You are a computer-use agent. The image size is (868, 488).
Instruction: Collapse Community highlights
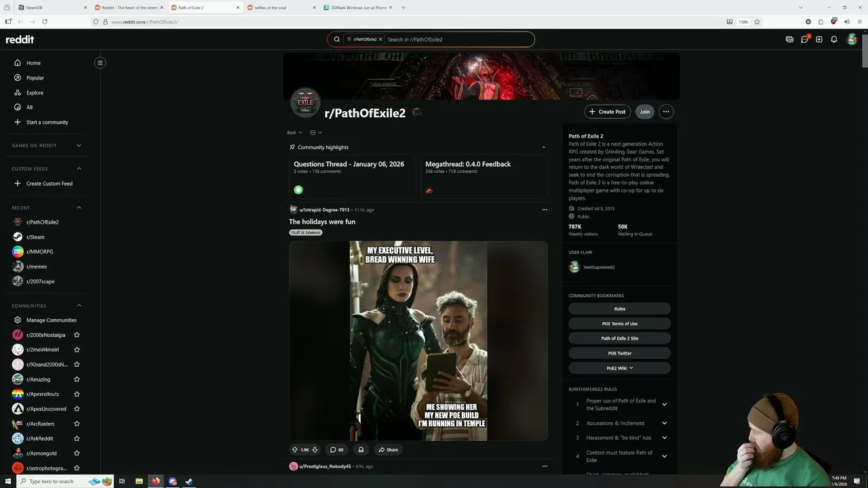tap(543, 147)
